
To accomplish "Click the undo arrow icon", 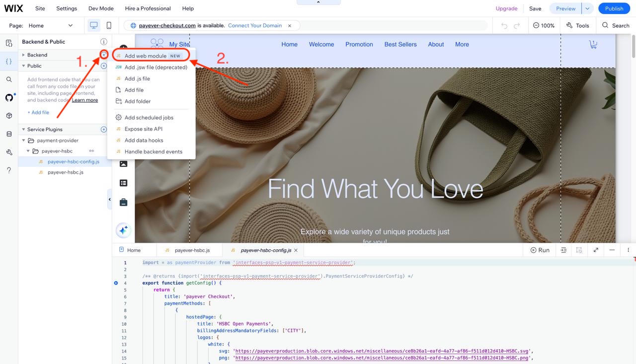I will [504, 25].
